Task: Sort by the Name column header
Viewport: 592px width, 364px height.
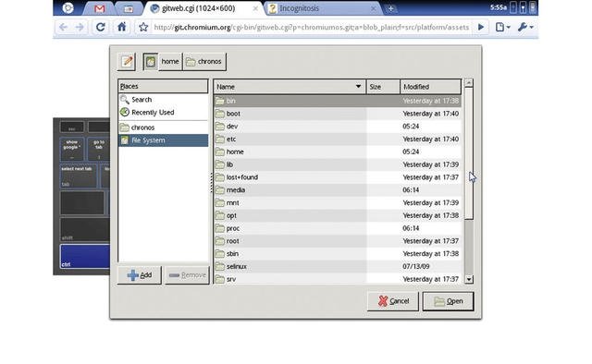Action: click(290, 87)
